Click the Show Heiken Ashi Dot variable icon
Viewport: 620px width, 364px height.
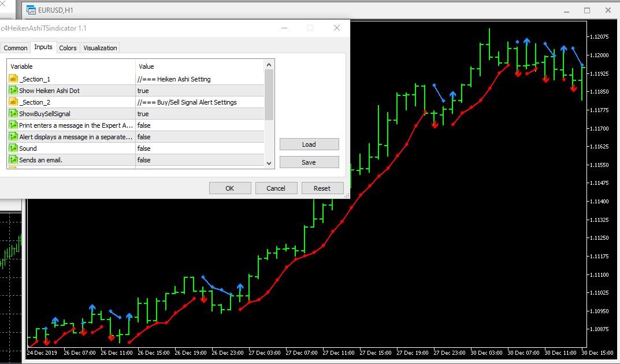13,91
